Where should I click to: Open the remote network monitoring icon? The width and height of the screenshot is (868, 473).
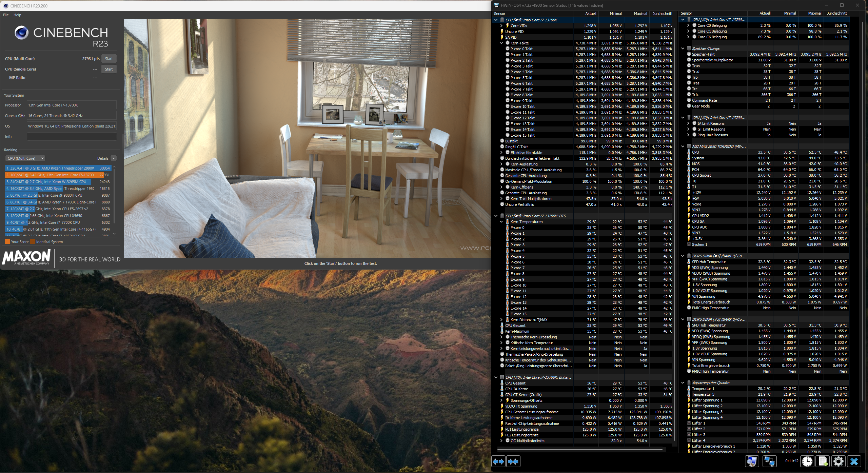[769, 461]
